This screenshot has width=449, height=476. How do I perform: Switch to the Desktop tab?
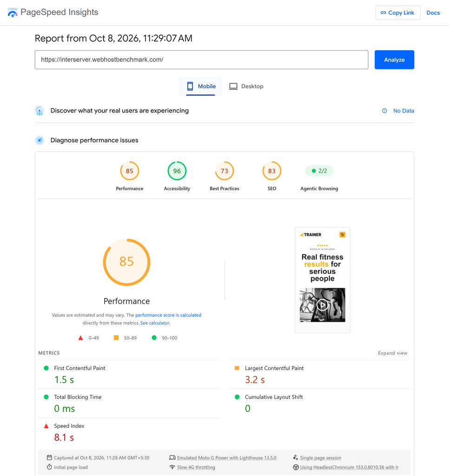pos(246,86)
